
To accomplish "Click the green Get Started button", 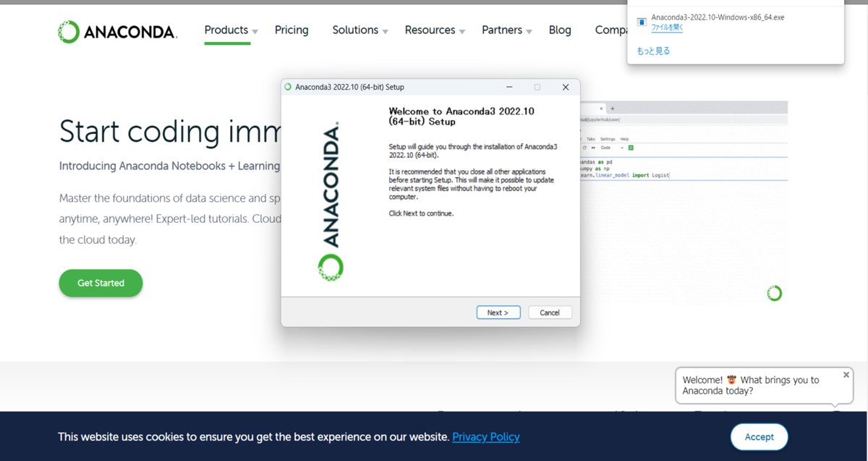I will pos(101,283).
